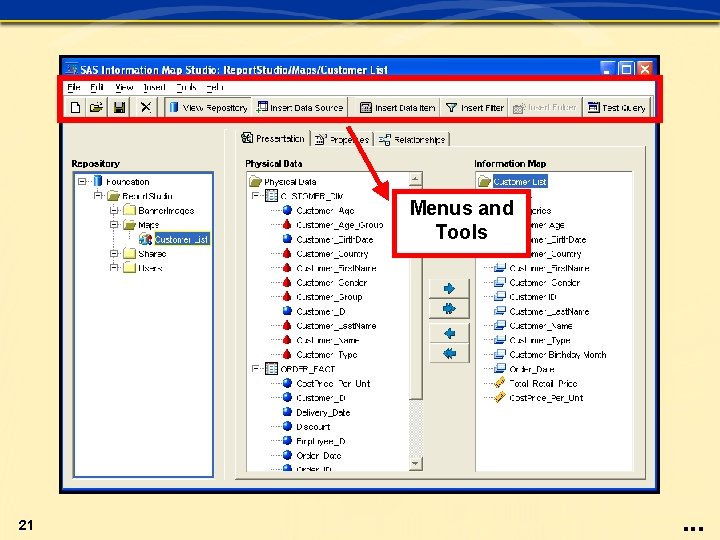
Task: Select Customer_Country in Physical Data
Action: (332, 254)
